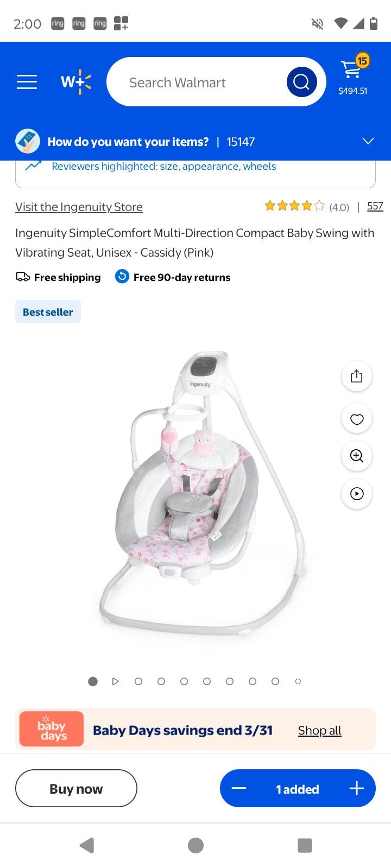Open the Shop all Baby Days link
The height and width of the screenshot is (868, 391).
319,730
